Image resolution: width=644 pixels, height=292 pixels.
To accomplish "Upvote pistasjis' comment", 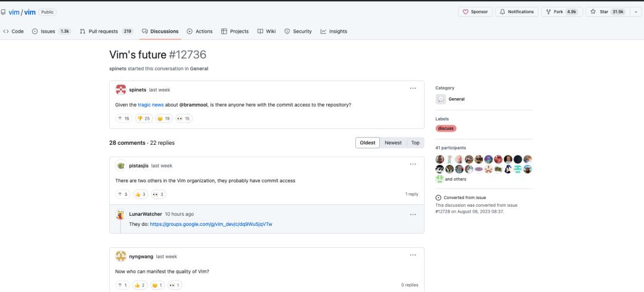I will click(122, 194).
